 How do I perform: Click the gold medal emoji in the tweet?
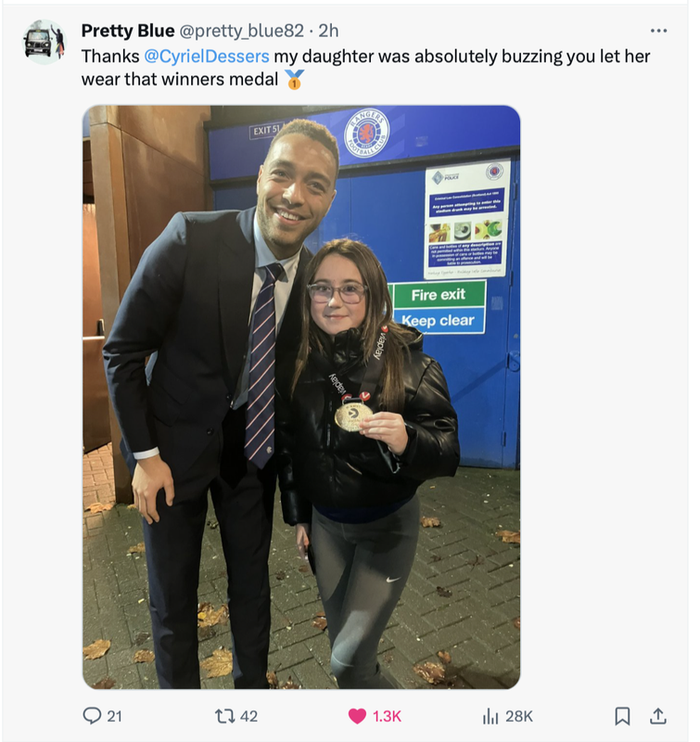[294, 80]
